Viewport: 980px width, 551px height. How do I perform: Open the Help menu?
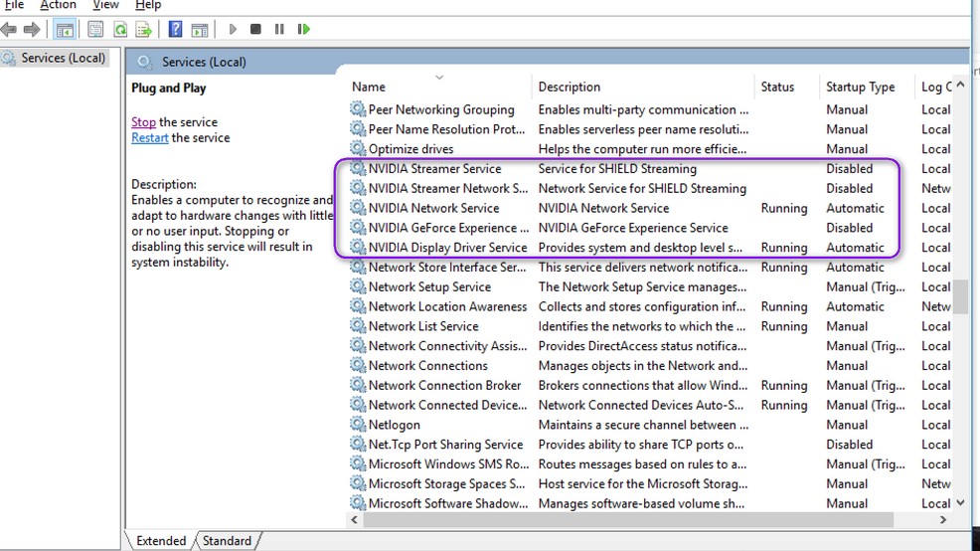pos(148,5)
